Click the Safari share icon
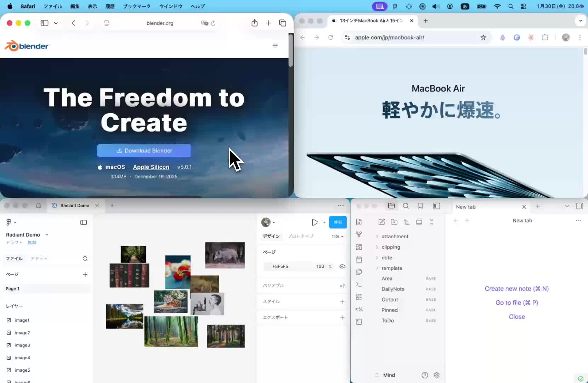 (254, 23)
